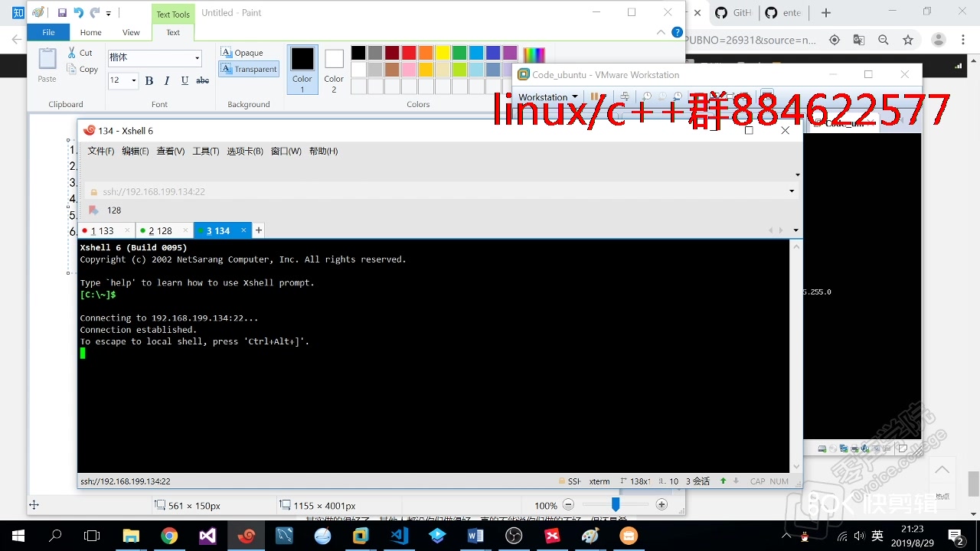Undo the last action in Paint
This screenshot has height=551, width=980.
pos(78,12)
